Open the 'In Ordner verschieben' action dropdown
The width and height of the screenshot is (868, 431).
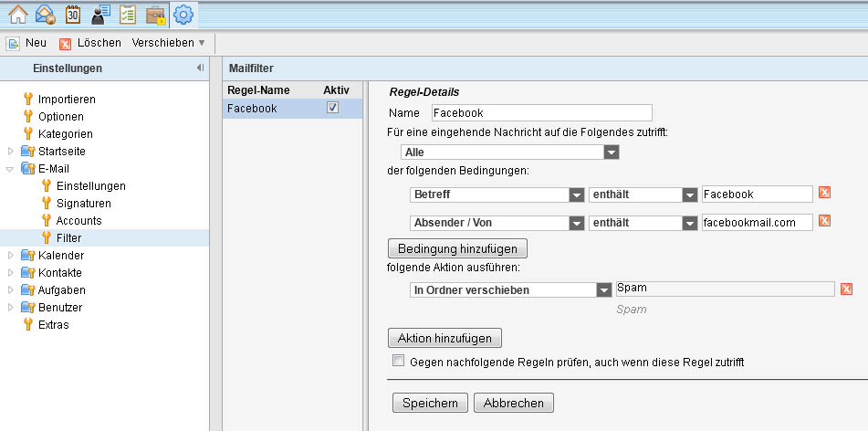click(x=603, y=290)
